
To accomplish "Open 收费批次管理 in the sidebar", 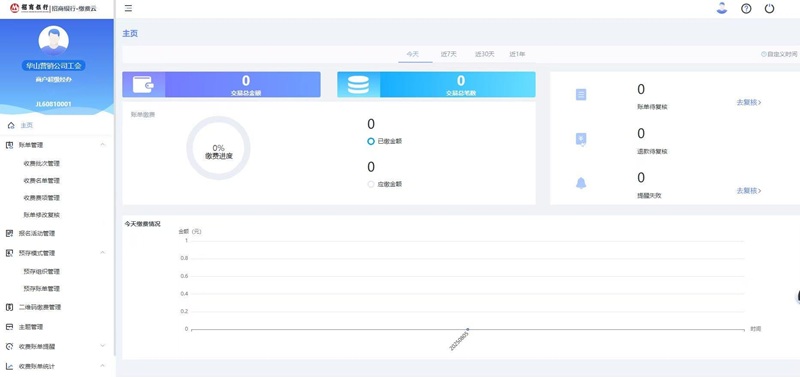I will [x=42, y=164].
